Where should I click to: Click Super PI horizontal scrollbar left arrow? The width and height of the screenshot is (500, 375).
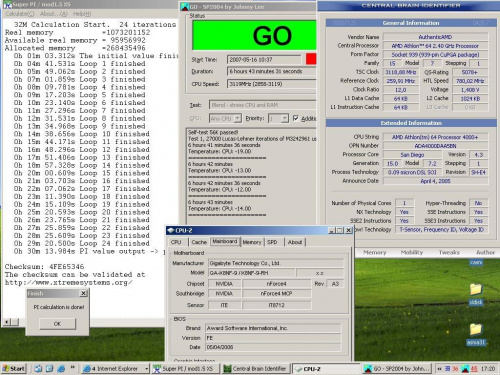tap(7, 322)
